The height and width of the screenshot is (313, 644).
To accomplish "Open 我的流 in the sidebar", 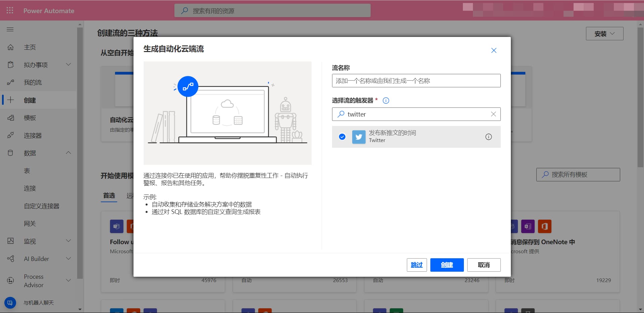I will click(x=33, y=83).
